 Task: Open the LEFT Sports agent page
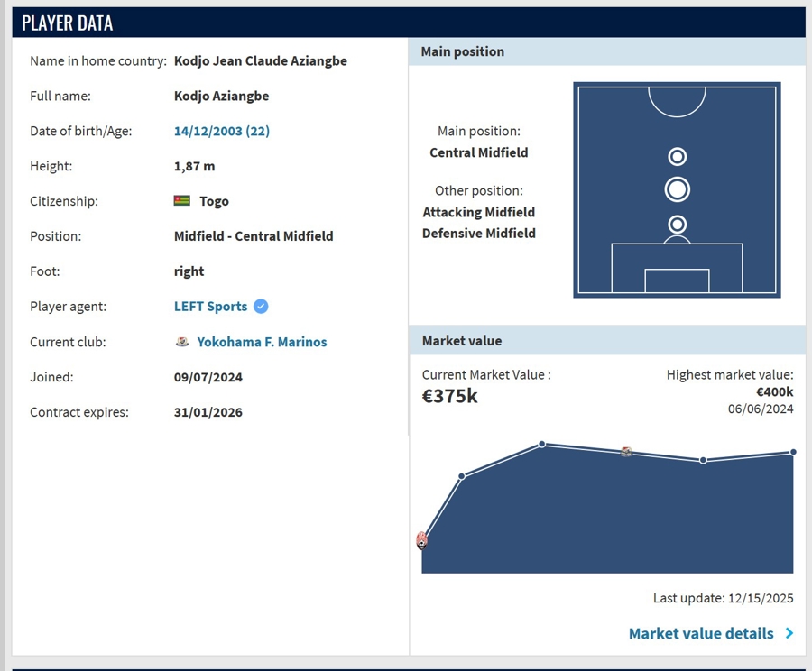[x=210, y=307]
